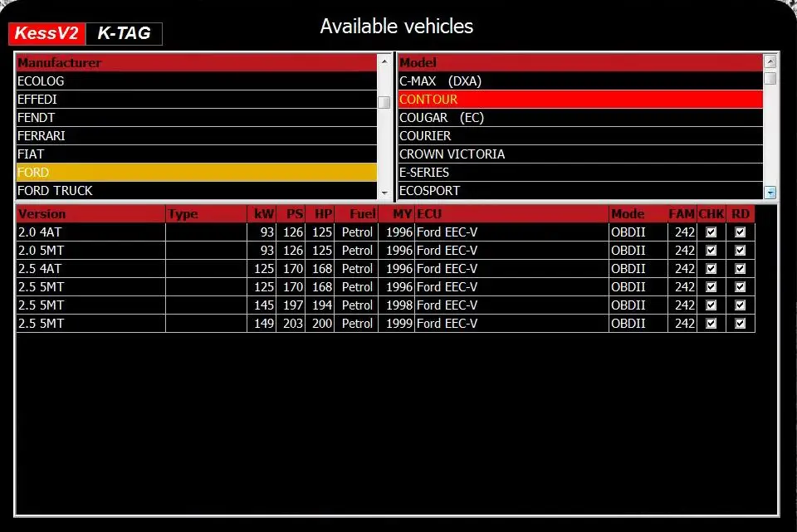
Task: Select EFFEDI manufacturer
Action: point(197,99)
